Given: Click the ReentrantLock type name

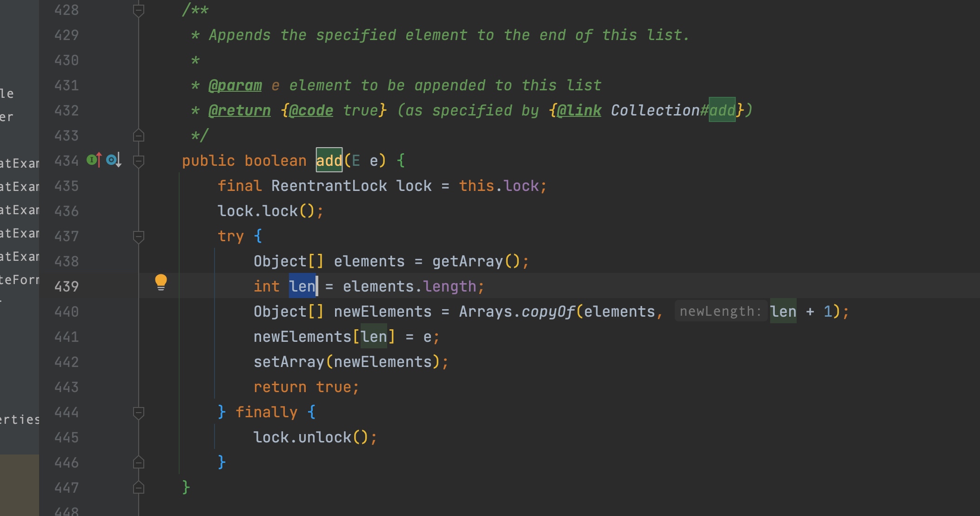Looking at the screenshot, I should pos(329,186).
